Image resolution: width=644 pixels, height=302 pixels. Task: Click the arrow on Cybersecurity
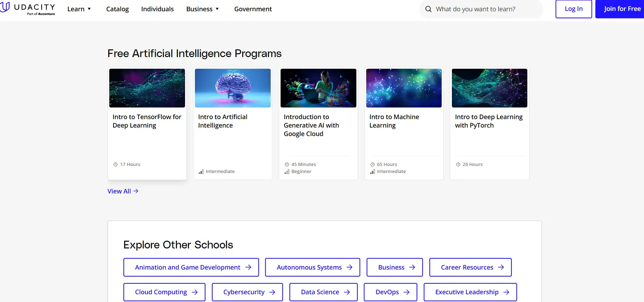pyautogui.click(x=272, y=292)
